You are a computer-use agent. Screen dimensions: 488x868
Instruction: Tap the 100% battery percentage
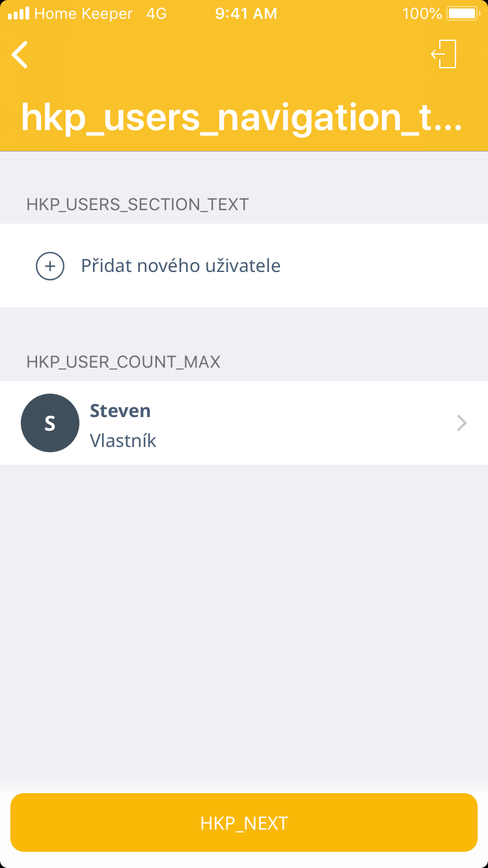click(422, 14)
